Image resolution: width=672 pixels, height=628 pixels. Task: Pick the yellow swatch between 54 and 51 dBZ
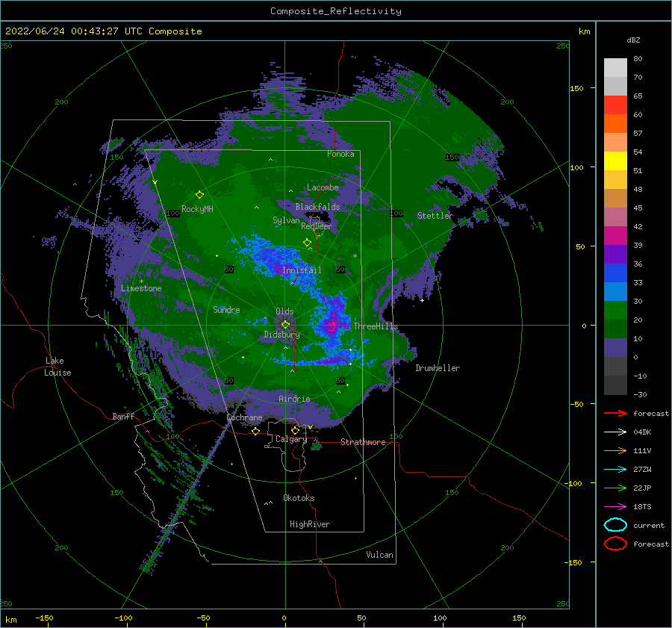click(615, 161)
